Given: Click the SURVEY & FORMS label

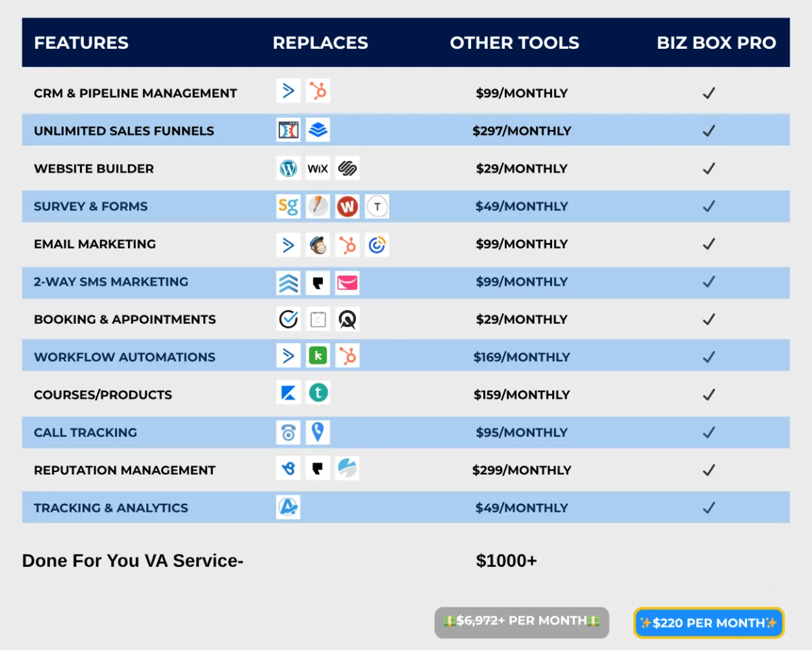Looking at the screenshot, I should pos(91,207).
